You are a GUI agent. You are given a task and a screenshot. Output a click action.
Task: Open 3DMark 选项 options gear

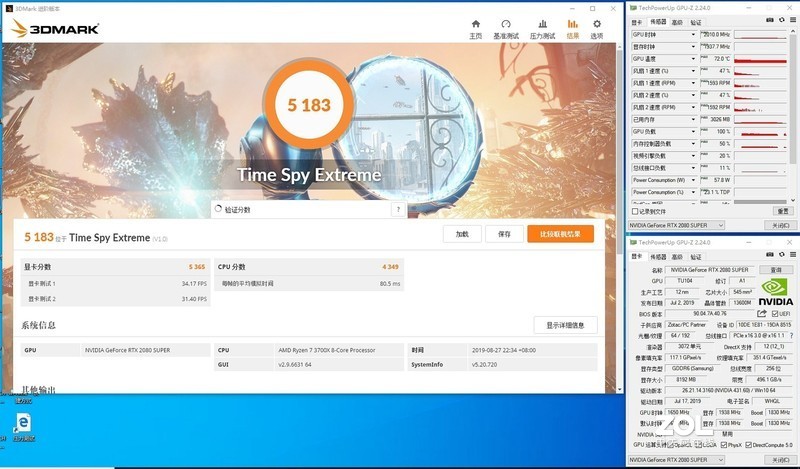tap(596, 29)
